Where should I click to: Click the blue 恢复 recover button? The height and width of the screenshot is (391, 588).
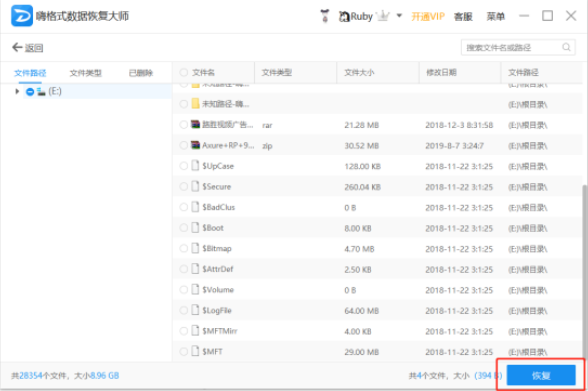[541, 375]
